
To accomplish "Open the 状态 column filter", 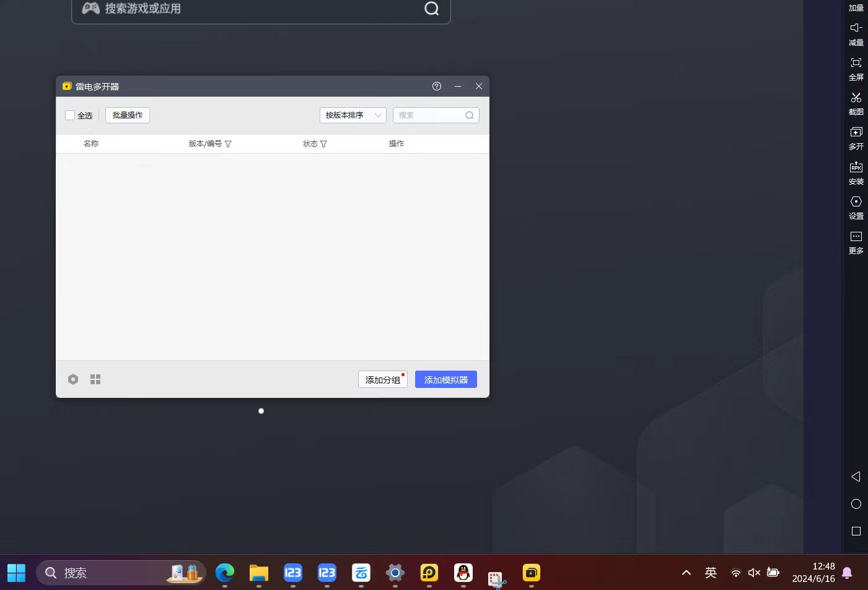I will click(323, 144).
